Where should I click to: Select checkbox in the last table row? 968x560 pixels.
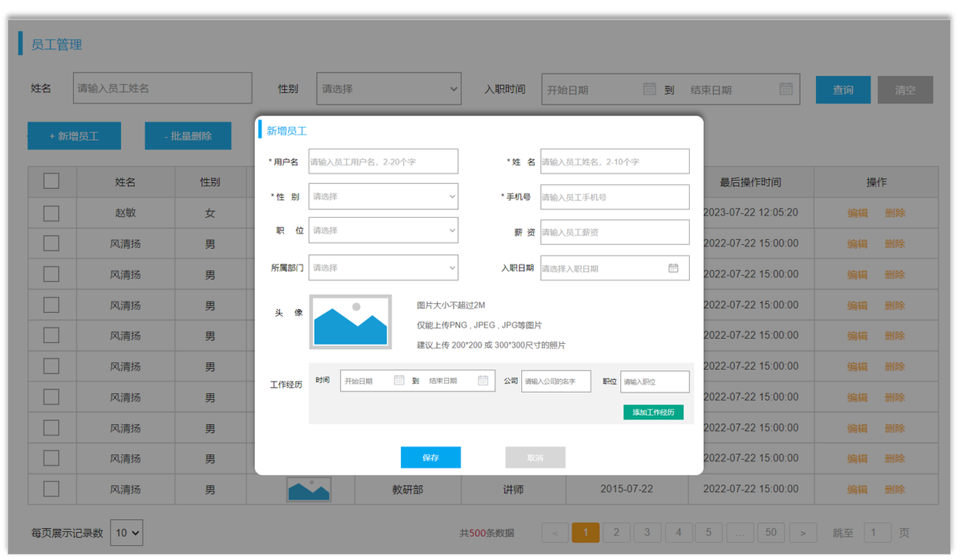[51, 489]
